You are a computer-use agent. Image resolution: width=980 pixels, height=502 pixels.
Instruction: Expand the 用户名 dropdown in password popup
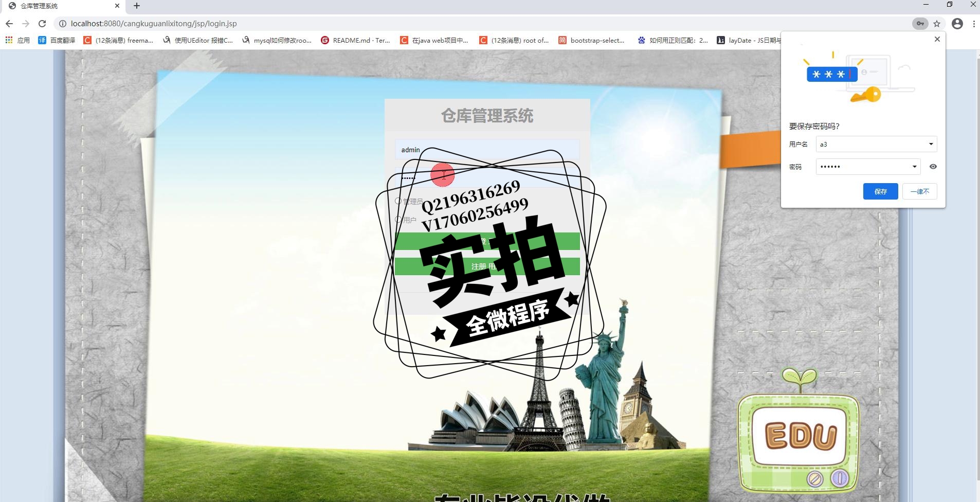931,144
